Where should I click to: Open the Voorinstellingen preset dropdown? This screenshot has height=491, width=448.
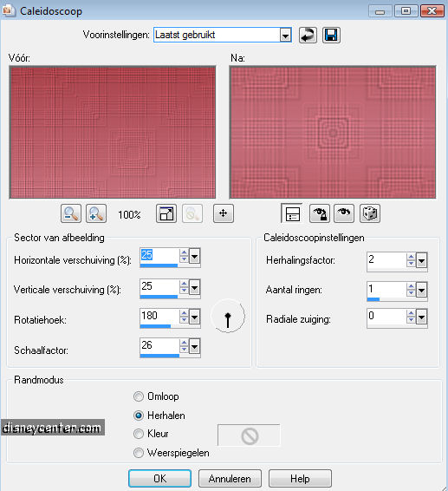pyautogui.click(x=285, y=35)
